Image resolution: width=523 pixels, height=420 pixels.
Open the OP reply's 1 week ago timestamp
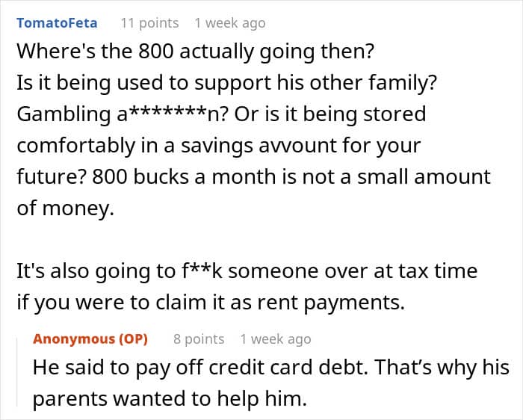pos(276,339)
